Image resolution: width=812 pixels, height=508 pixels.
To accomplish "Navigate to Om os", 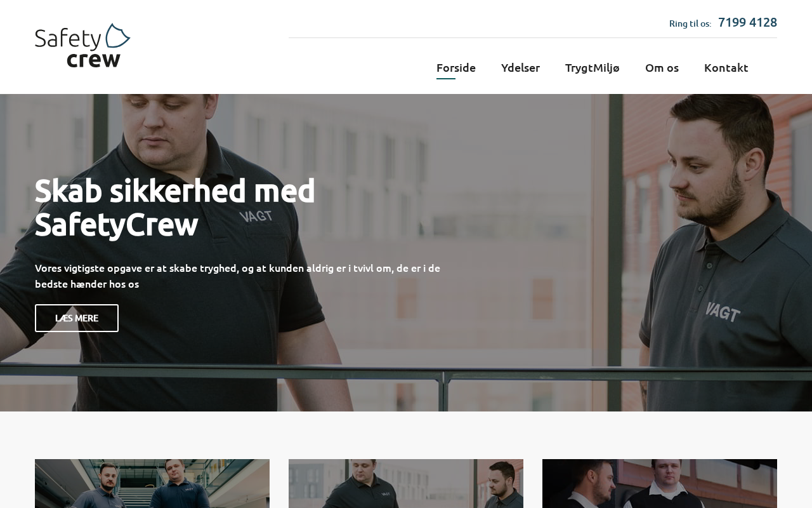I will (x=662, y=67).
